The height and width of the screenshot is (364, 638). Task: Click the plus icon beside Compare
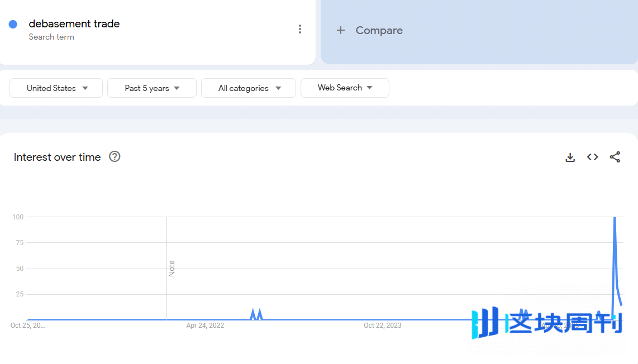pyautogui.click(x=341, y=31)
